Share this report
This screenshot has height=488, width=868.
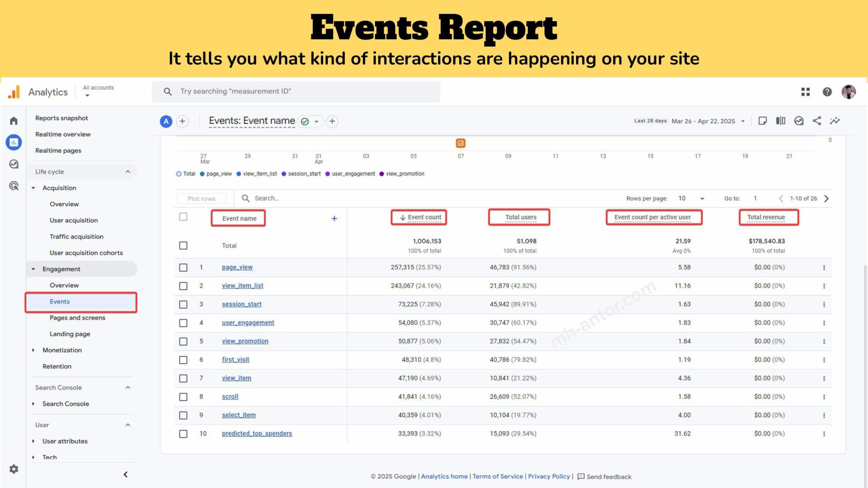[x=817, y=121]
